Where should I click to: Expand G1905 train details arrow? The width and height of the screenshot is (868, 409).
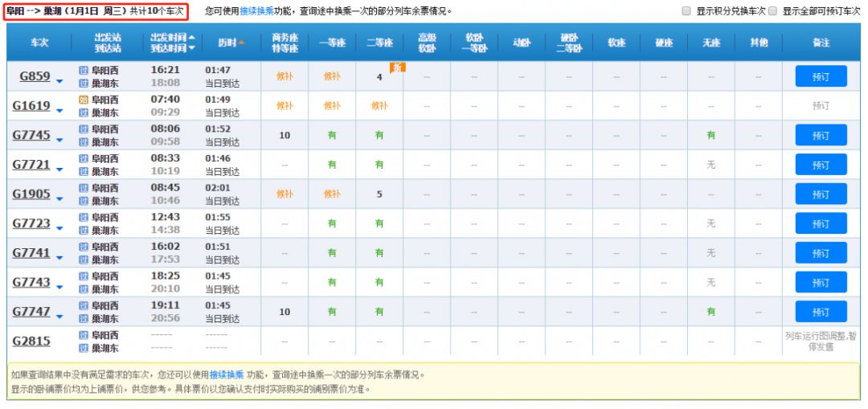[x=59, y=199]
